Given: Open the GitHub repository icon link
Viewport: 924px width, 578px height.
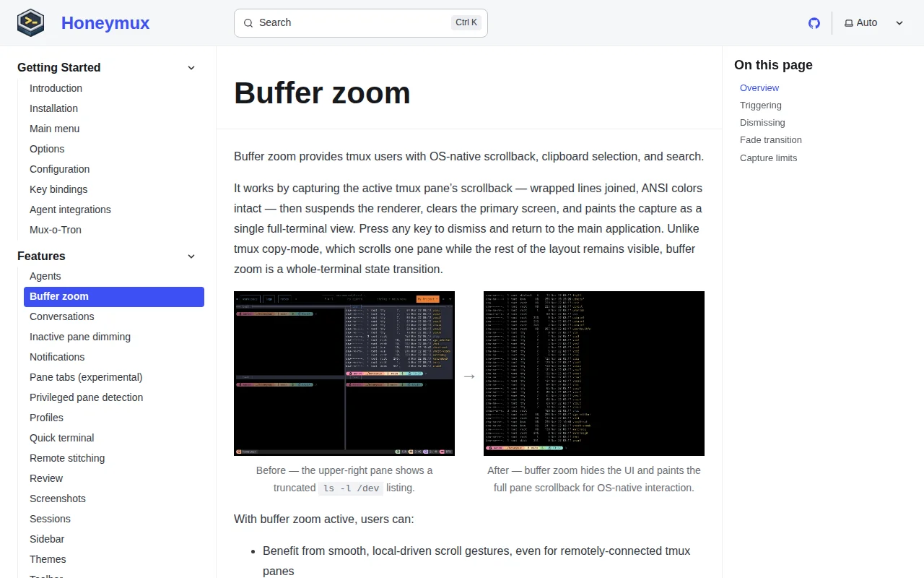Looking at the screenshot, I should coord(814,23).
